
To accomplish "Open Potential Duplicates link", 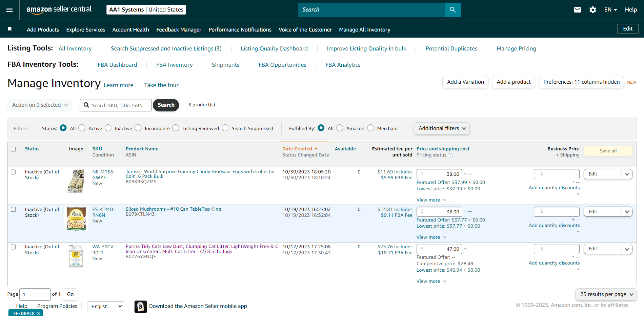I will (x=451, y=48).
